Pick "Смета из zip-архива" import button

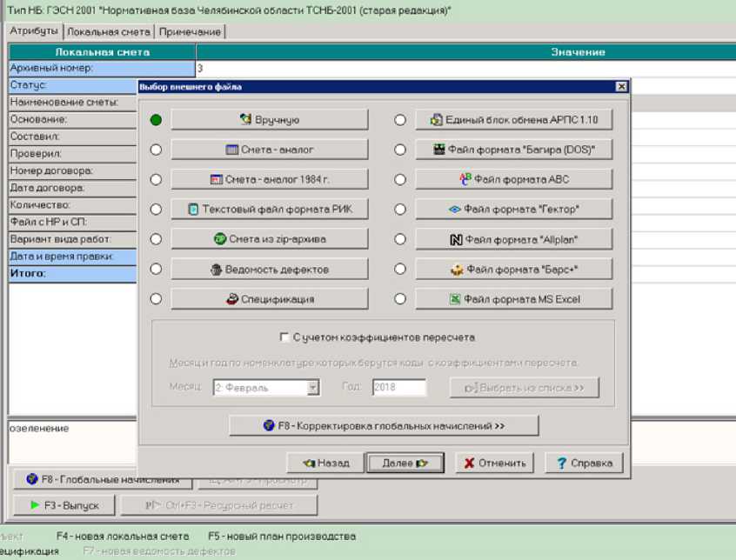pyautogui.click(x=269, y=239)
